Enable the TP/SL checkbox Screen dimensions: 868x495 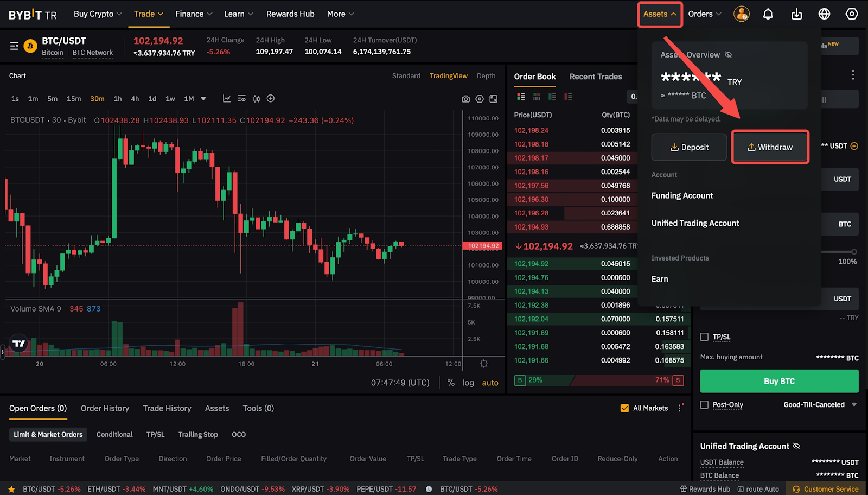(x=704, y=337)
